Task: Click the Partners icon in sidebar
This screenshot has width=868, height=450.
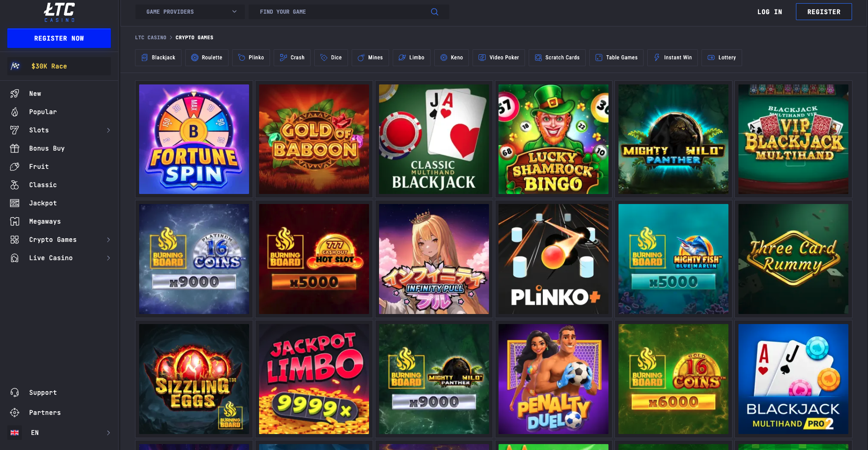Action: tap(15, 413)
